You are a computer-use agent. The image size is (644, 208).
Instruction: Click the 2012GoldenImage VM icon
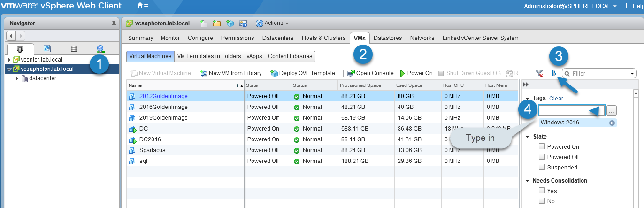132,96
